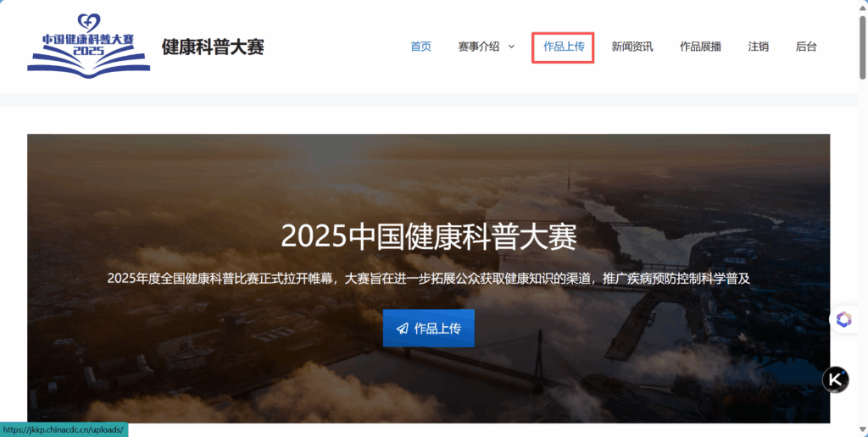Image resolution: width=868 pixels, height=437 pixels.
Task: Click the blue 作品上传 hero button
Action: coord(428,328)
